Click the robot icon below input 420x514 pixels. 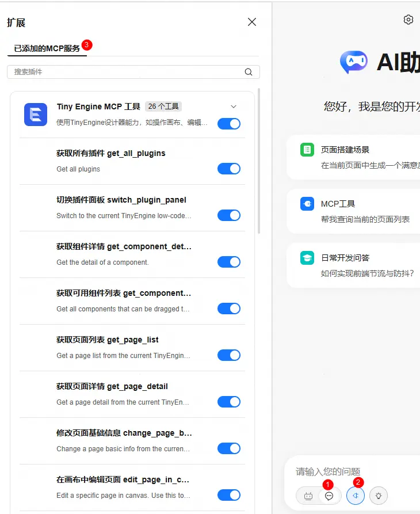click(308, 496)
